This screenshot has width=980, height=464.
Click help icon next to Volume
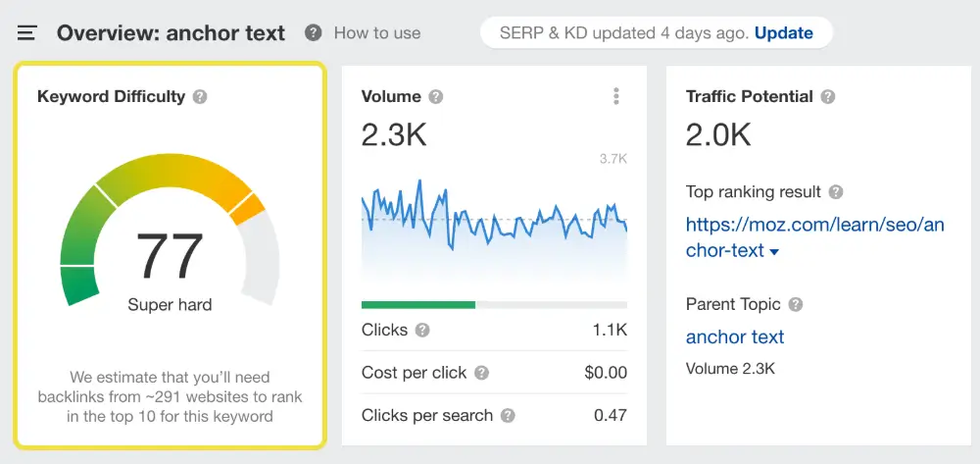click(x=436, y=97)
